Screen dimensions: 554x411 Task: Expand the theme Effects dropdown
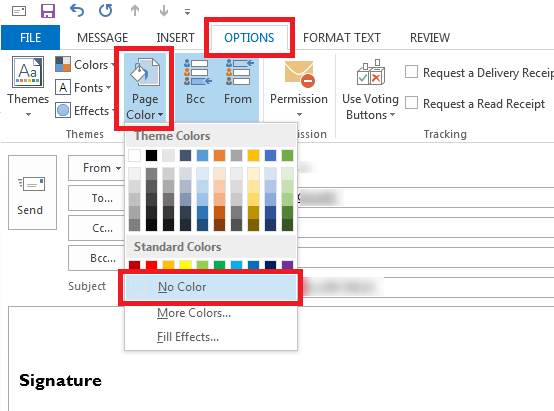click(85, 111)
